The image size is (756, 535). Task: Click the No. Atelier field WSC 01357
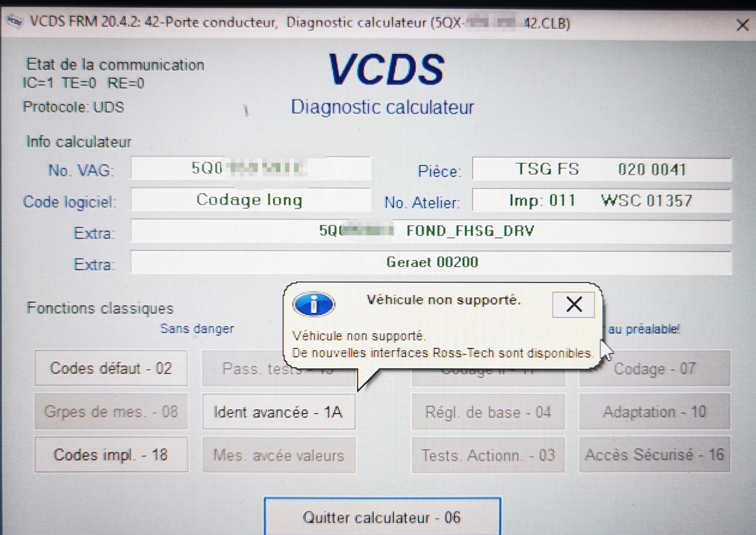pos(602,201)
